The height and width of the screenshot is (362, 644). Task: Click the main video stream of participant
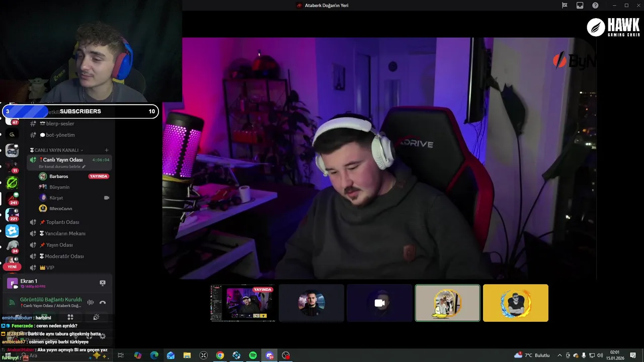click(379, 158)
